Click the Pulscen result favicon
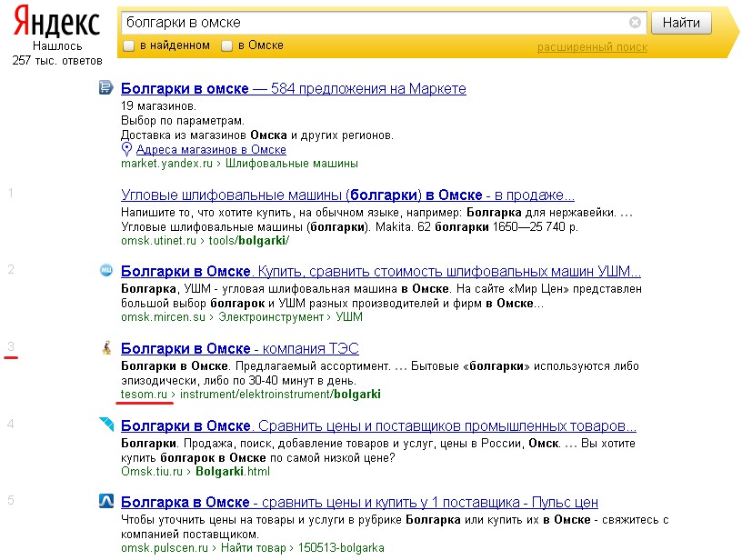Viewport: 742px width, 560px height. (105, 503)
